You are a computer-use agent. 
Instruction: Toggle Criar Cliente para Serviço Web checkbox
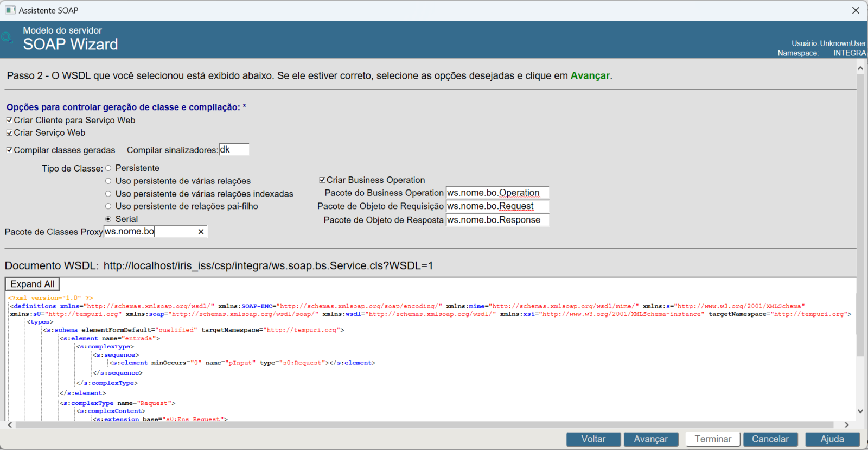tap(9, 121)
